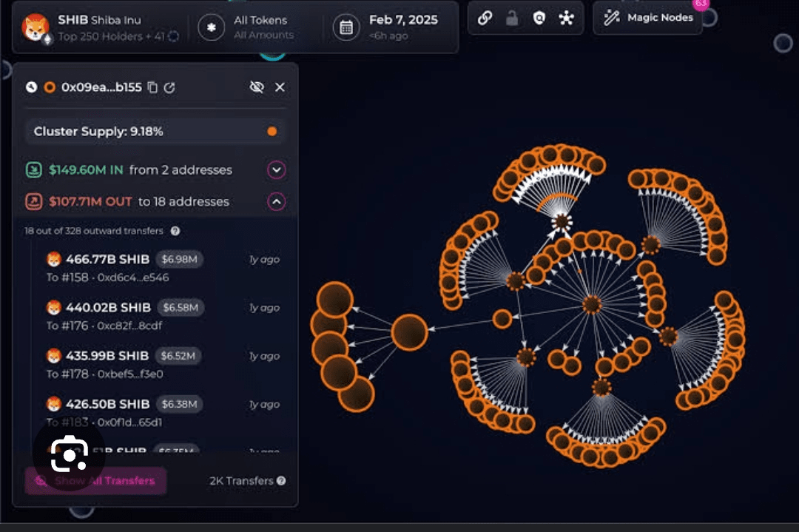Click the orange dot beside Cluster Supply

click(272, 132)
